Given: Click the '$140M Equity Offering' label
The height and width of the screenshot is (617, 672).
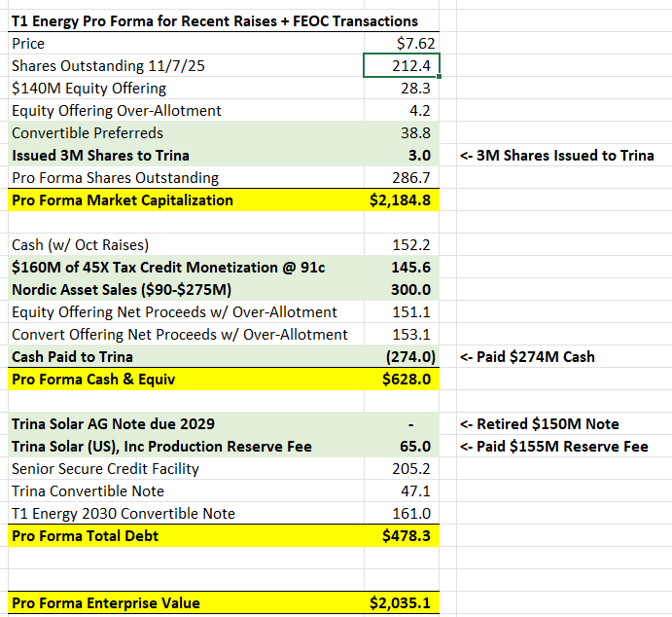Looking at the screenshot, I should [88, 89].
